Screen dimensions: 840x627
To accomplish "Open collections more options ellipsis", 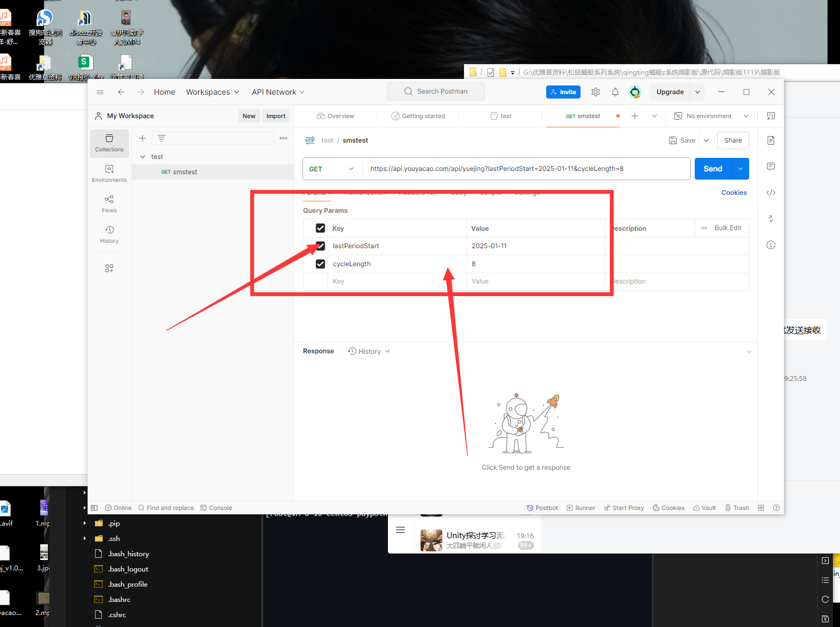I will 283,138.
